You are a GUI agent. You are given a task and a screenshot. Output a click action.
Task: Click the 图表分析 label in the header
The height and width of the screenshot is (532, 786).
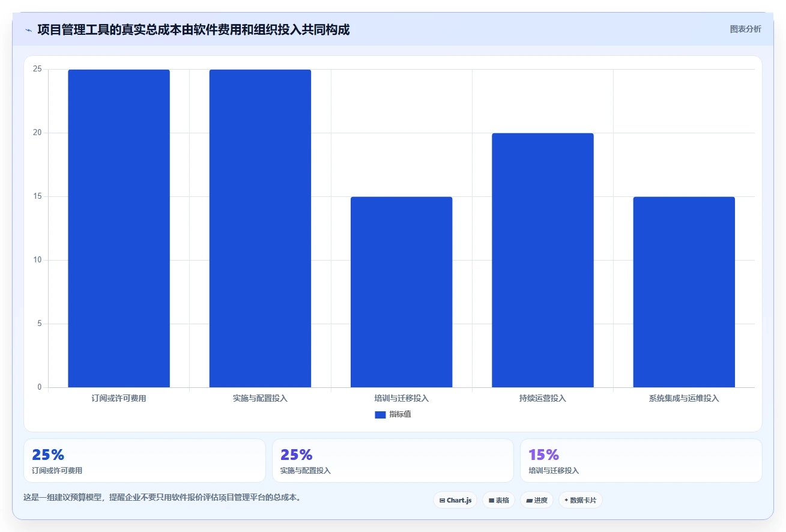coord(745,29)
